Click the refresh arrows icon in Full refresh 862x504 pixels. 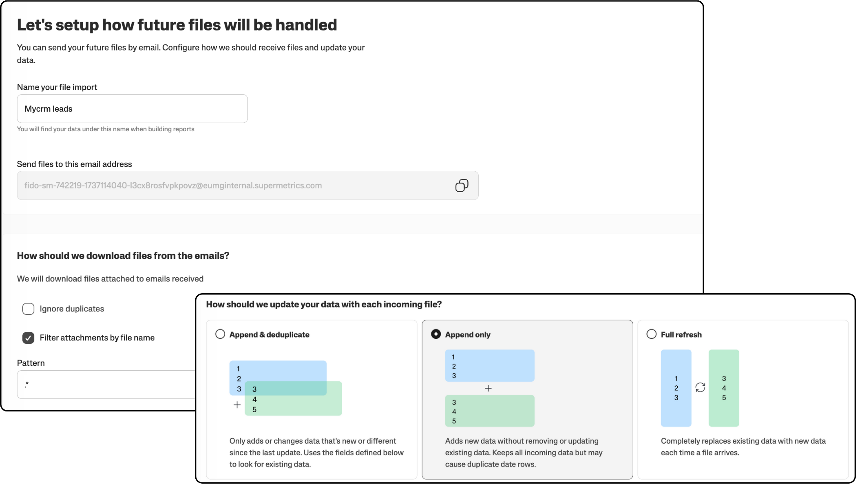(x=700, y=387)
